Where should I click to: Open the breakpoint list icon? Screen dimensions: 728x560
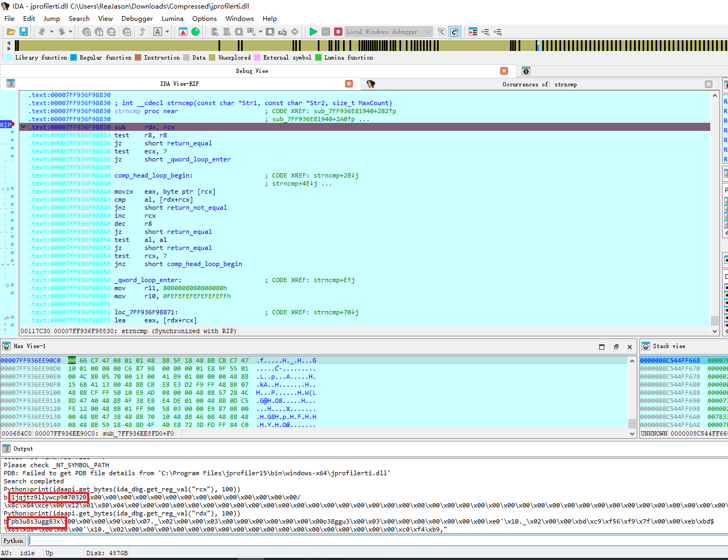click(x=472, y=32)
